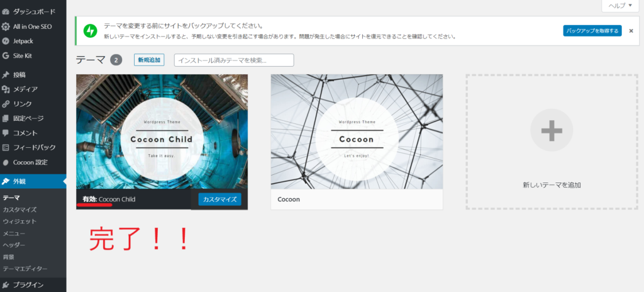This screenshot has height=292, width=644.
Task: Click the green Jetpack icon in backup notice
Action: [x=90, y=31]
